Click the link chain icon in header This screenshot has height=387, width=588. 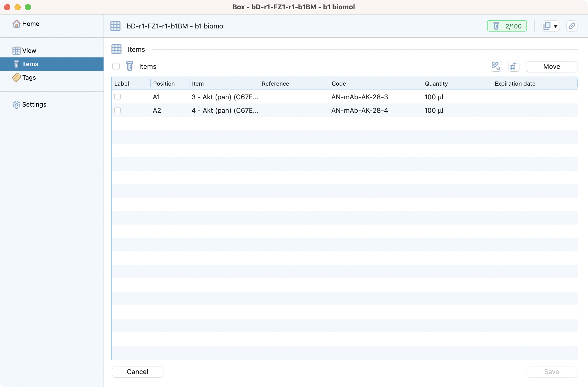tap(572, 26)
